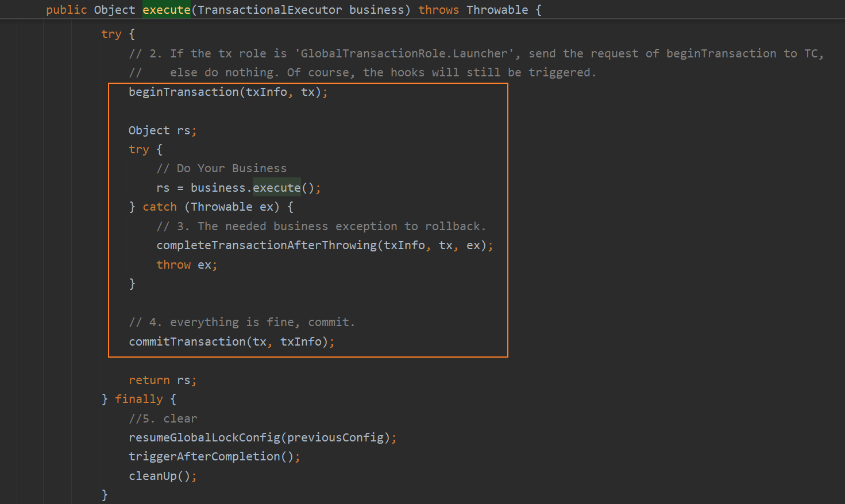The height and width of the screenshot is (504, 845).
Task: Click the highlighted execute method name
Action: (x=166, y=10)
